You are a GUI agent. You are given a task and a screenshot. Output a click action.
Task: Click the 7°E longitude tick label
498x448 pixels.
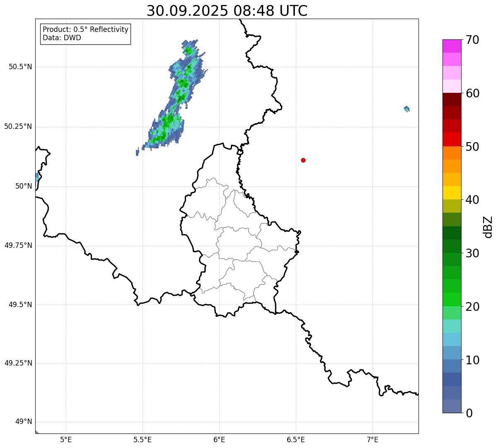pyautogui.click(x=372, y=439)
